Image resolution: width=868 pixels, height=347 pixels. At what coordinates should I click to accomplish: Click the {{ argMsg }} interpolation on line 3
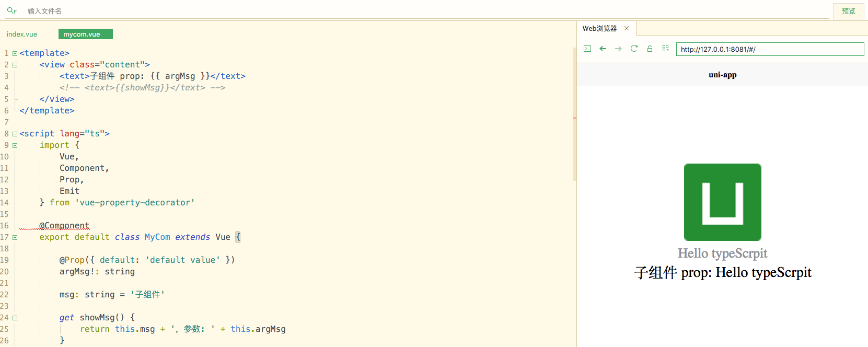[180, 76]
